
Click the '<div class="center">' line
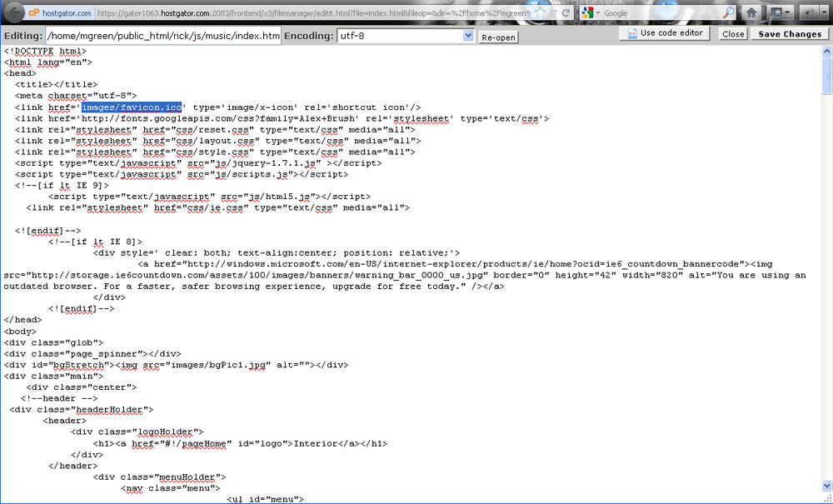point(82,387)
